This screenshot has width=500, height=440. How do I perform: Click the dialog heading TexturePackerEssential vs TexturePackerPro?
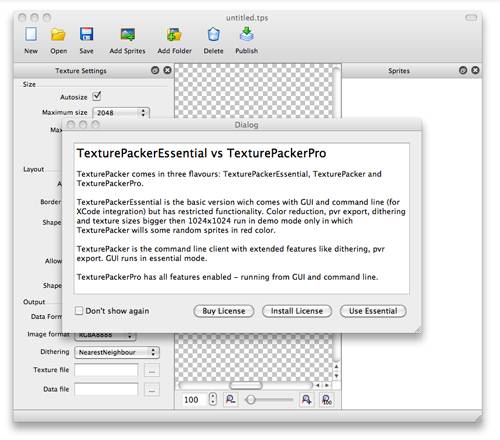coord(201,153)
